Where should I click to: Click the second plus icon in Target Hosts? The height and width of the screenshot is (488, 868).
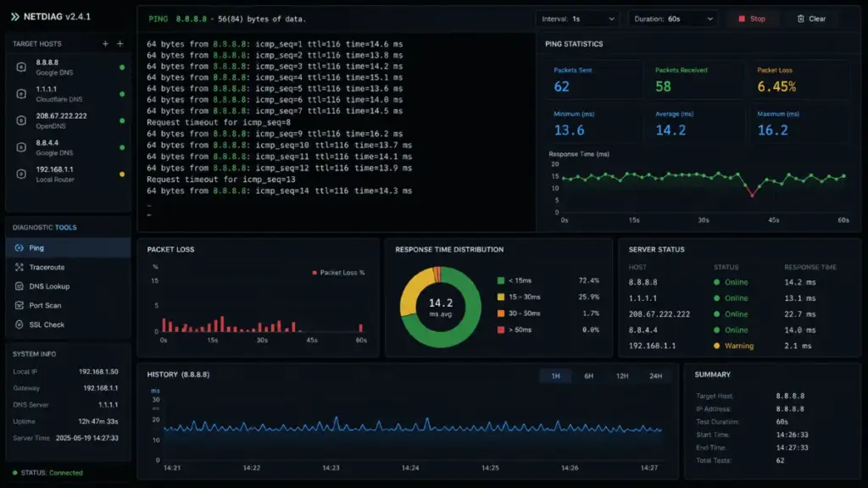tap(120, 44)
